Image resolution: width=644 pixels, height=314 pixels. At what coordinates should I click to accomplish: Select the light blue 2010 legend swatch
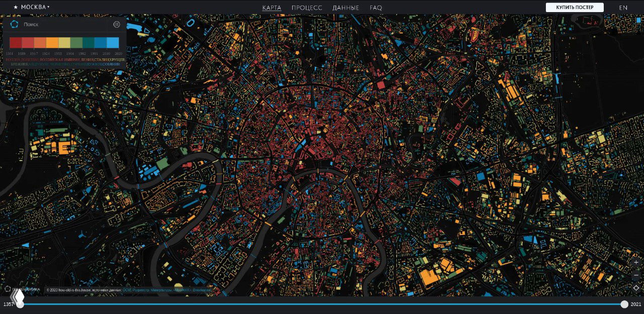click(113, 43)
